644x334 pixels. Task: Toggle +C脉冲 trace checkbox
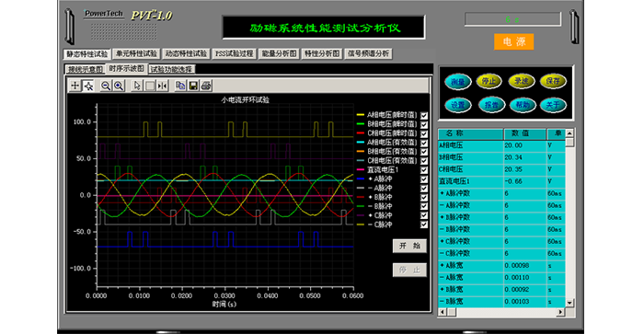pyautogui.click(x=424, y=215)
